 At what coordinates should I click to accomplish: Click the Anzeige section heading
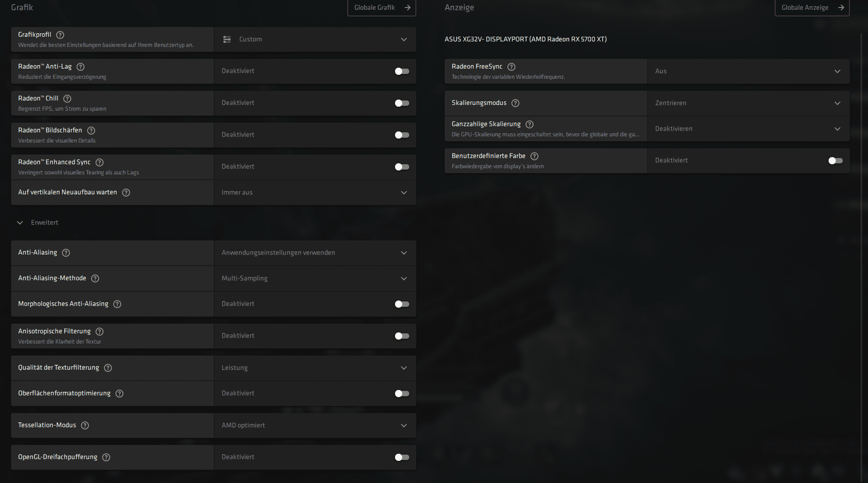(x=459, y=8)
